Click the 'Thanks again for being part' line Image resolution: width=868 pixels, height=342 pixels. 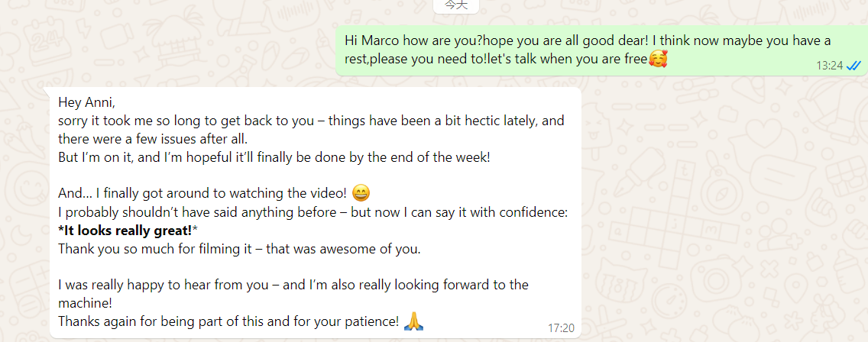(228, 321)
